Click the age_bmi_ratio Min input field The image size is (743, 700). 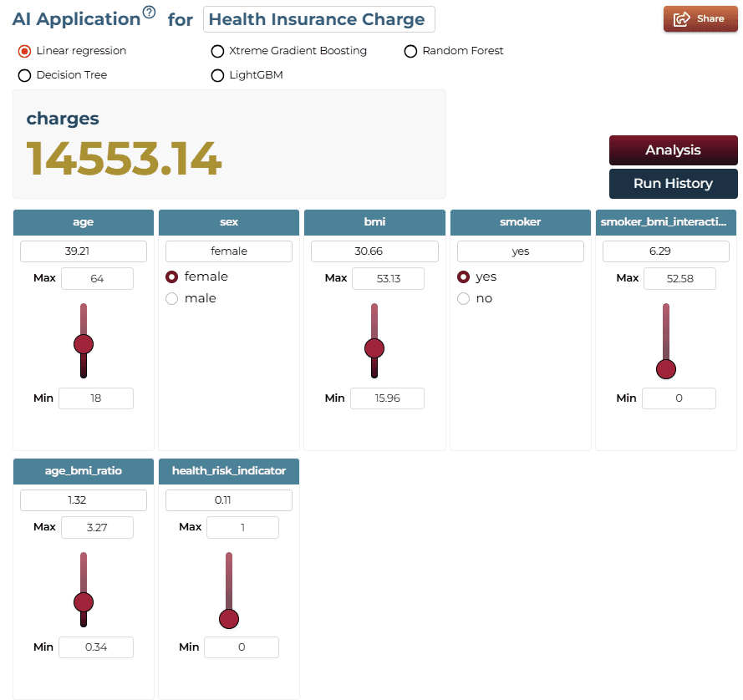point(96,647)
